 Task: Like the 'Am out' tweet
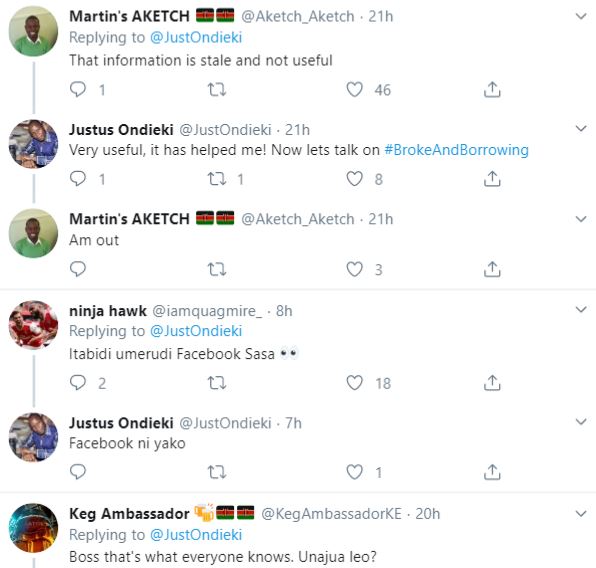(354, 269)
